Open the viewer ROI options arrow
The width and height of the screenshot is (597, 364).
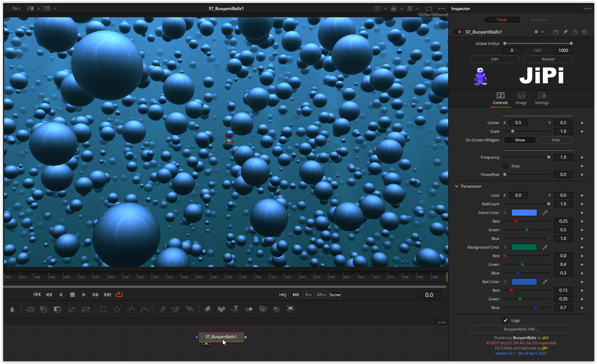[385, 9]
